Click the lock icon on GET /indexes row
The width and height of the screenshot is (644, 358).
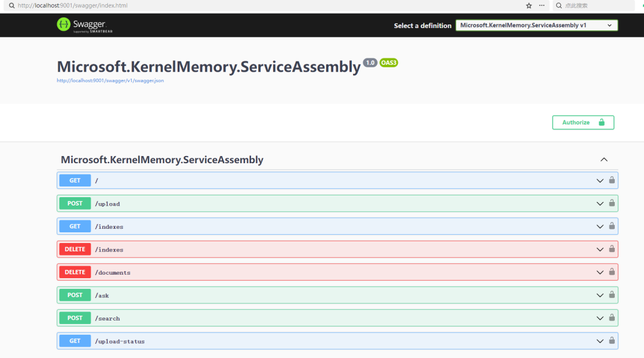(612, 226)
